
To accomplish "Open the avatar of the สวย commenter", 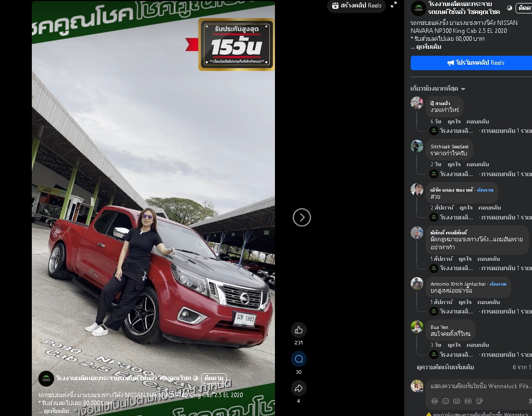I will (417, 190).
